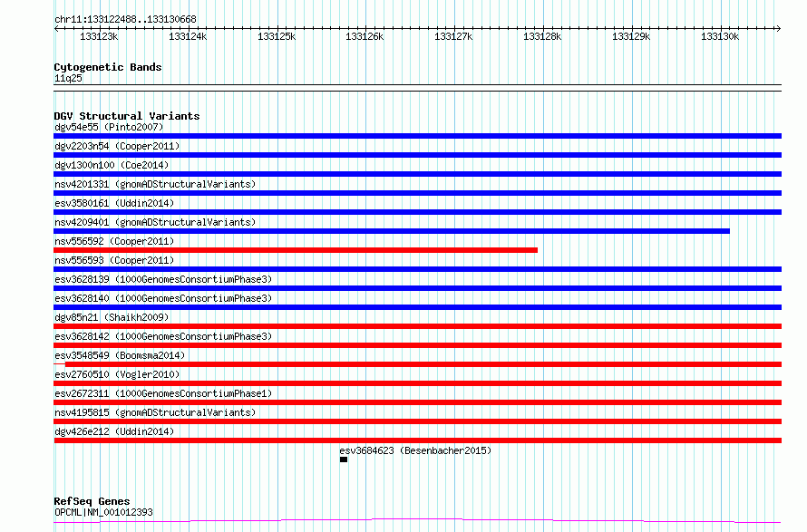807x532 pixels.
Task: Select the blue bar under esv3628140
Action: click(417, 307)
